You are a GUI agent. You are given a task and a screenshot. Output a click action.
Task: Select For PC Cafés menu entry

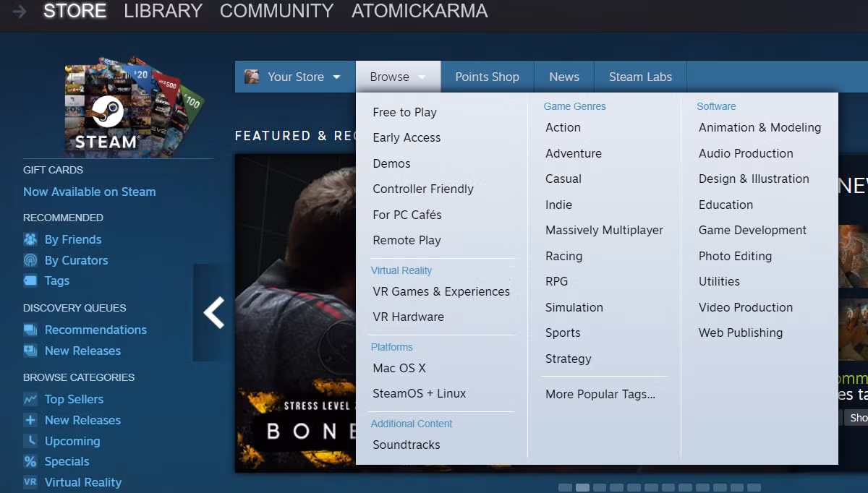coord(407,215)
